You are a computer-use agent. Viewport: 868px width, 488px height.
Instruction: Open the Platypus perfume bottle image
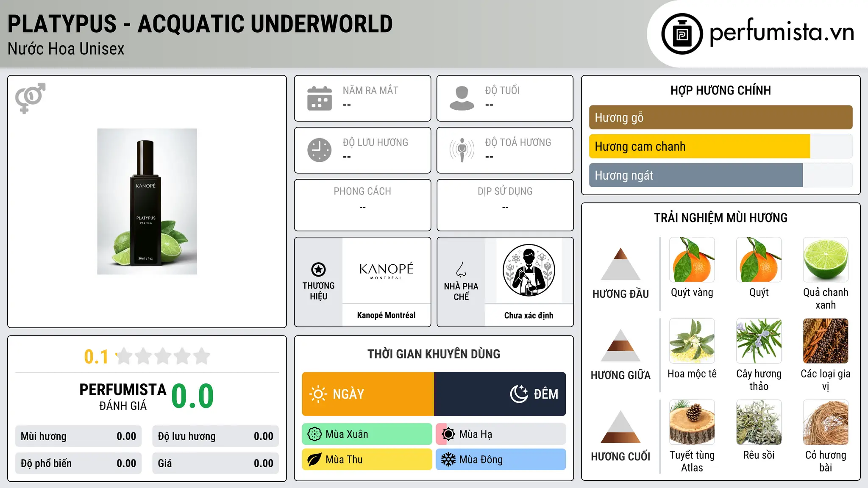[x=147, y=202]
